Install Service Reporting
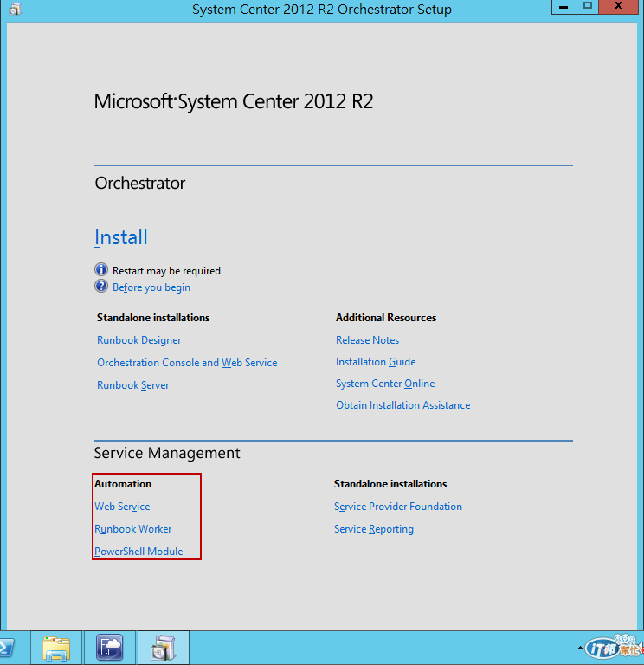The image size is (644, 665). pyautogui.click(x=374, y=529)
